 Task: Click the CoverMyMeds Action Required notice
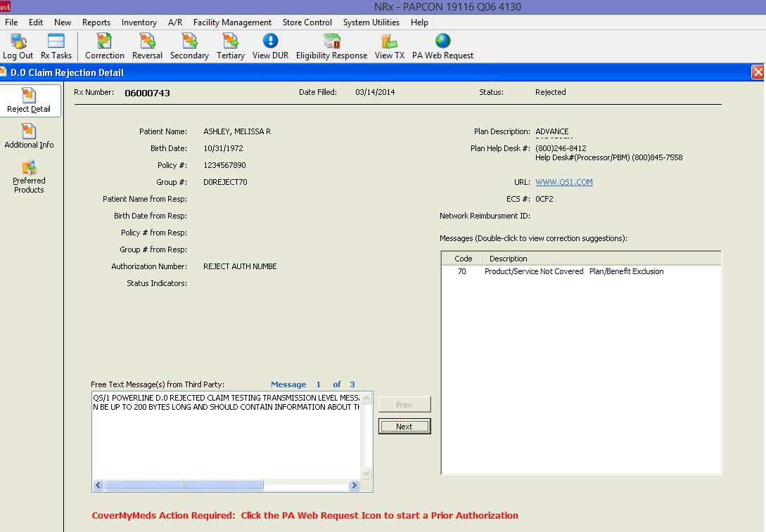click(305, 515)
